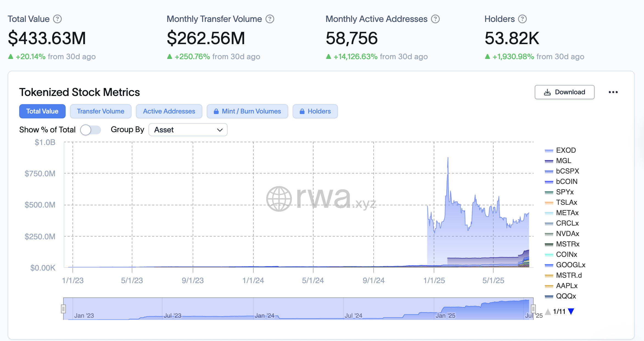The width and height of the screenshot is (644, 341).
Task: Click the Monthly Transfer Volume question mark icon
Action: pyautogui.click(x=270, y=19)
